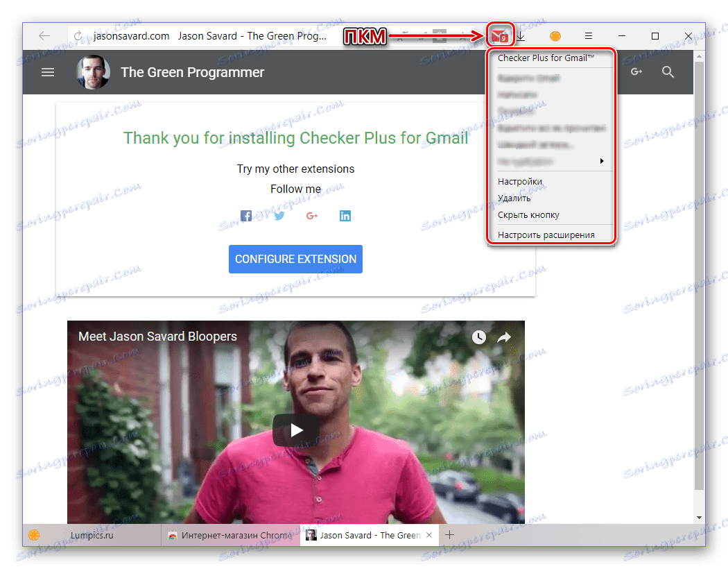Click Jason Savard's avatar photo
728x569 pixels.
coord(94,72)
